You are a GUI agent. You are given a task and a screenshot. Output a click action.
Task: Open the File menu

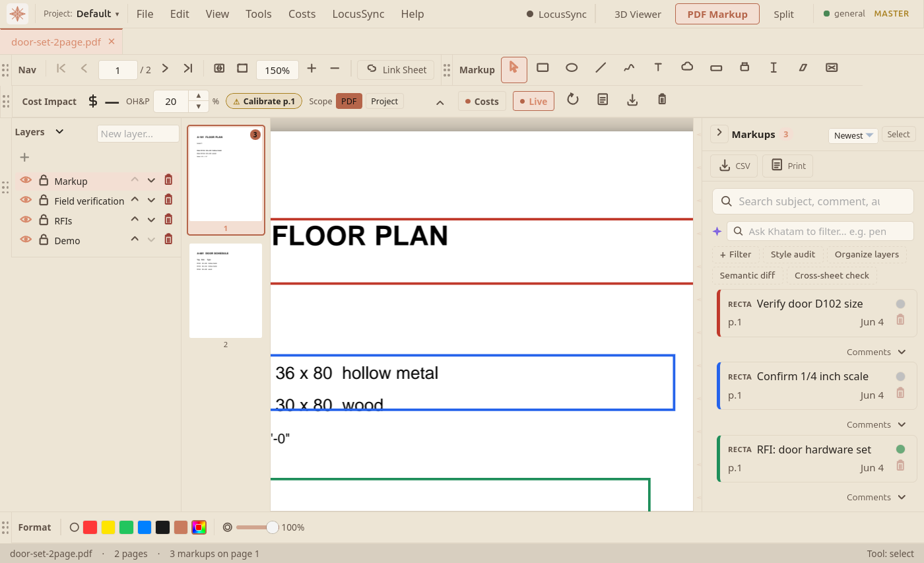tap(145, 14)
